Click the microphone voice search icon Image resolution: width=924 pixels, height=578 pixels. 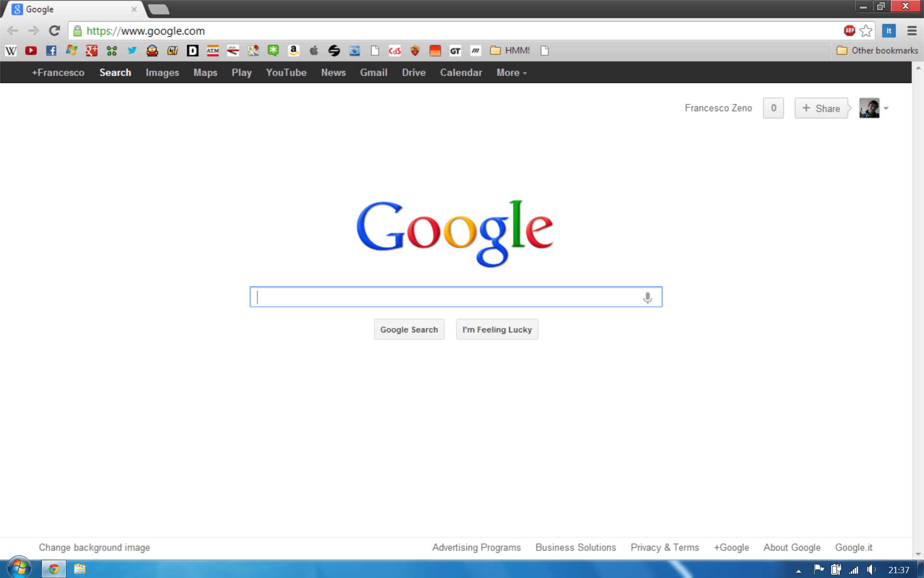[647, 298]
